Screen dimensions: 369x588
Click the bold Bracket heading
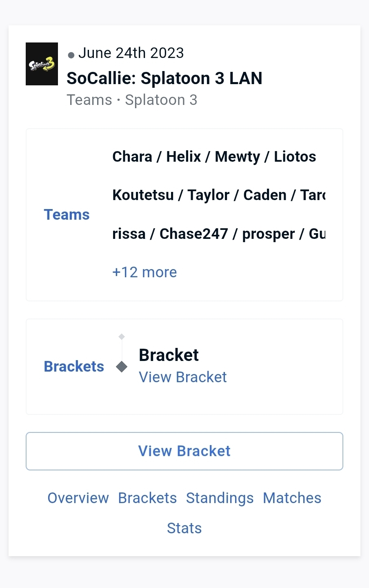[169, 355]
